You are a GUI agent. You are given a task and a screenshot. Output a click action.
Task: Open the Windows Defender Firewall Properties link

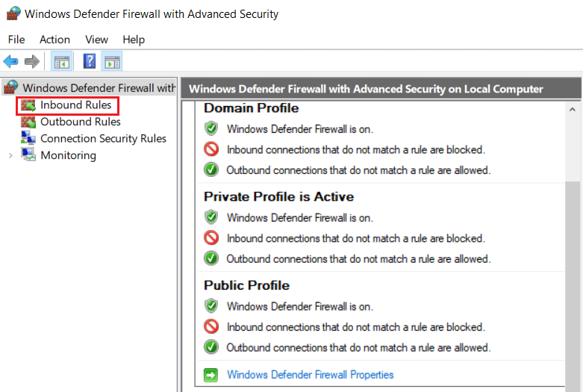pyautogui.click(x=310, y=375)
